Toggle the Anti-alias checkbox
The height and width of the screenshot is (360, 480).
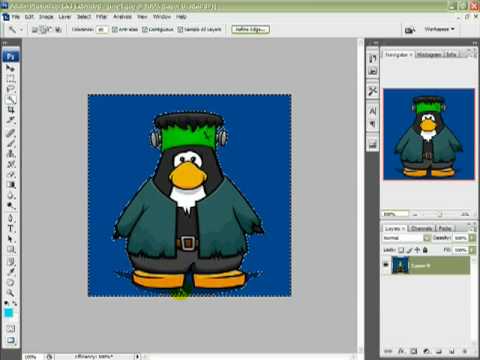click(x=115, y=30)
